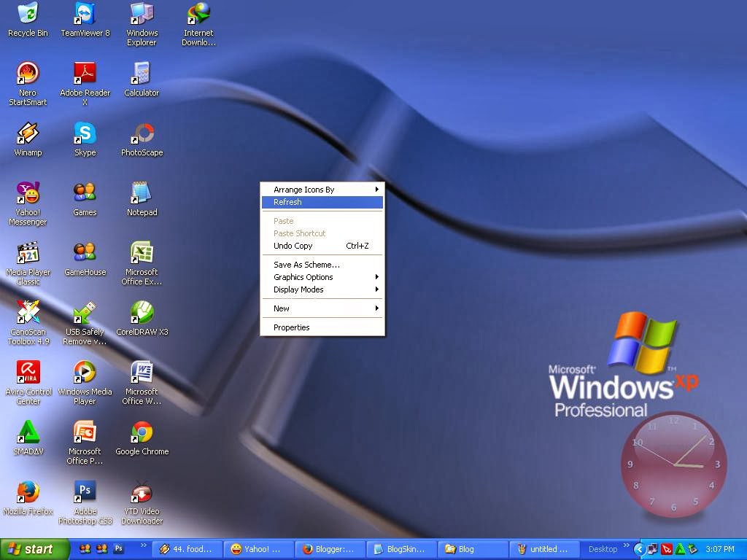The width and height of the screenshot is (747, 560).
Task: Choose Refresh in the context menu
Action: (x=322, y=202)
